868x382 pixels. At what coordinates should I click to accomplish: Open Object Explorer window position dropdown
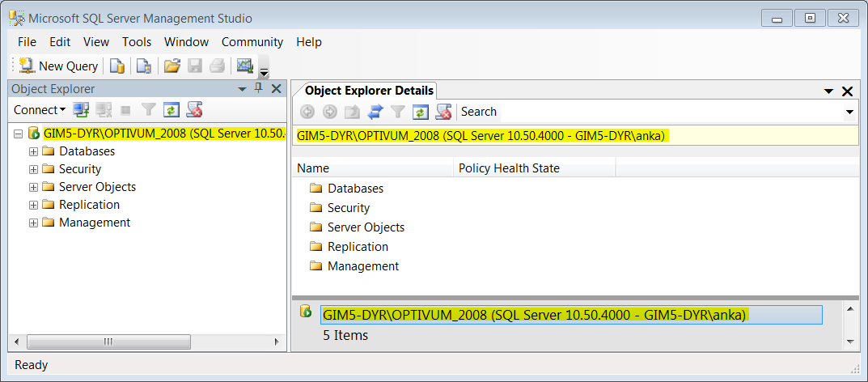tap(242, 89)
